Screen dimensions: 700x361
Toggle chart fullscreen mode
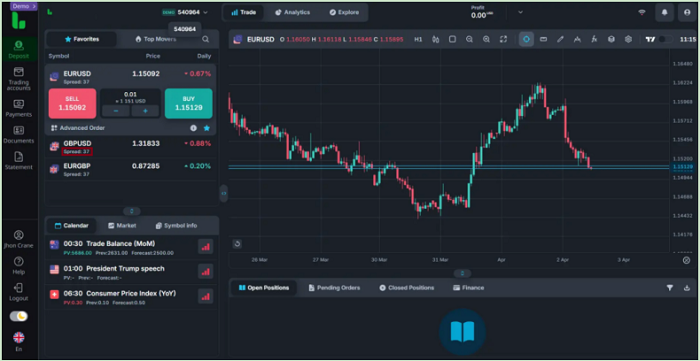coord(503,39)
